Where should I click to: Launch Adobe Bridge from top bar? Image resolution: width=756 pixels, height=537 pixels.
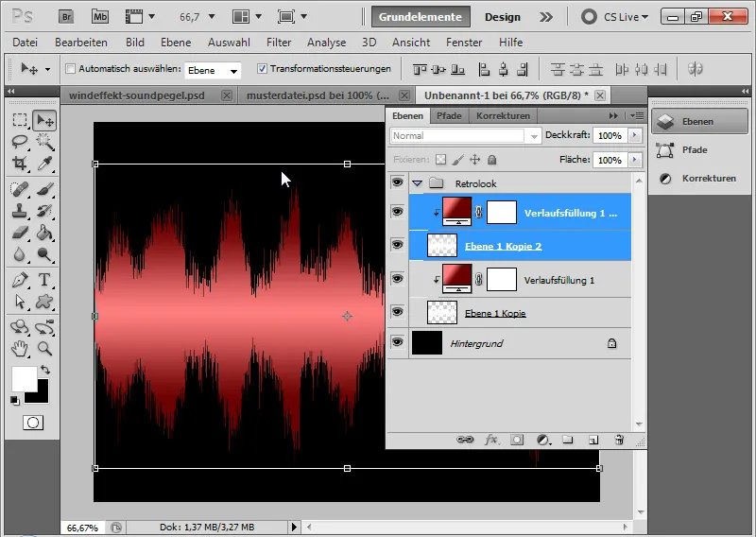click(x=66, y=17)
